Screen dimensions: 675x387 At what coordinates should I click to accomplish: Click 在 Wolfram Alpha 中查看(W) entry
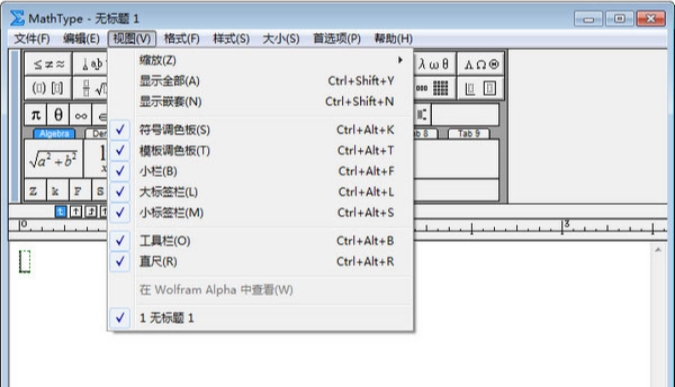point(261,290)
